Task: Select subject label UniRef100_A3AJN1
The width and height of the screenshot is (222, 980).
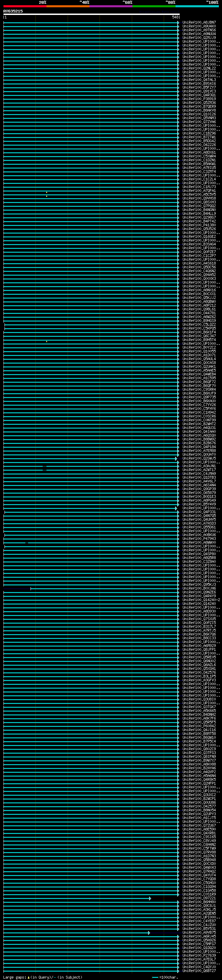Action: (199, 466)
